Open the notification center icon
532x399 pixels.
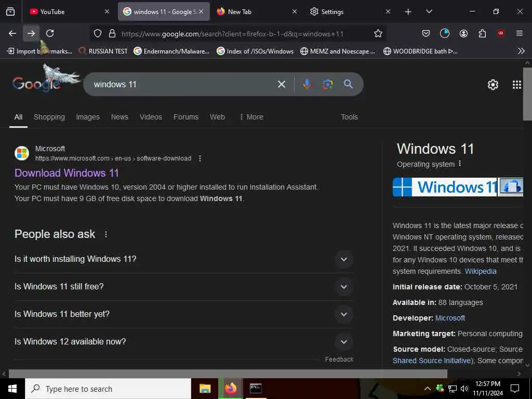pyautogui.click(x=515, y=389)
